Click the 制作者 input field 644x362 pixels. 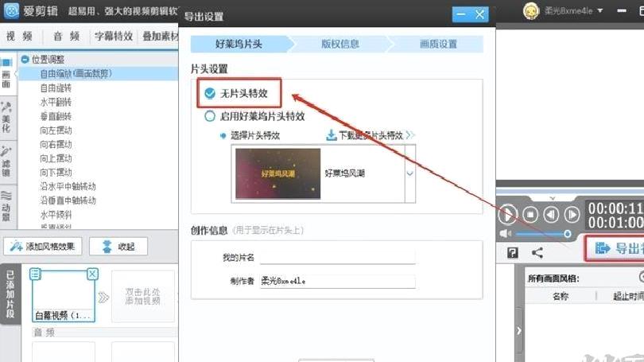tap(338, 282)
